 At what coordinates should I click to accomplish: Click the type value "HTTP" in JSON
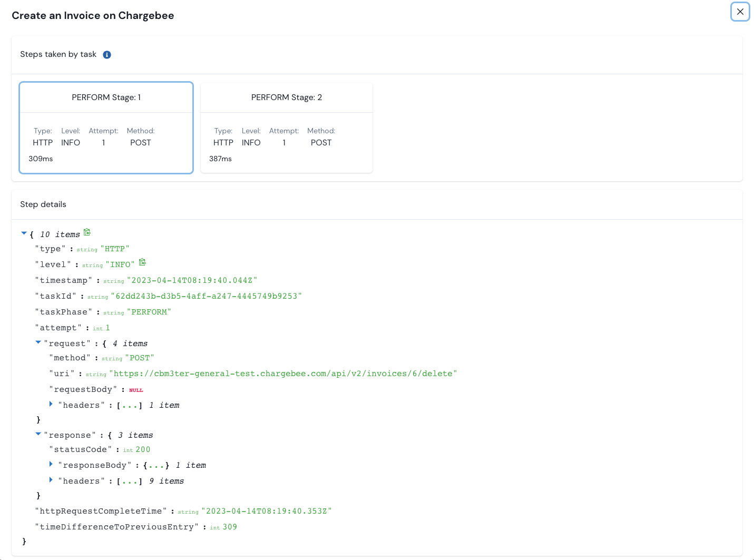[x=115, y=249]
